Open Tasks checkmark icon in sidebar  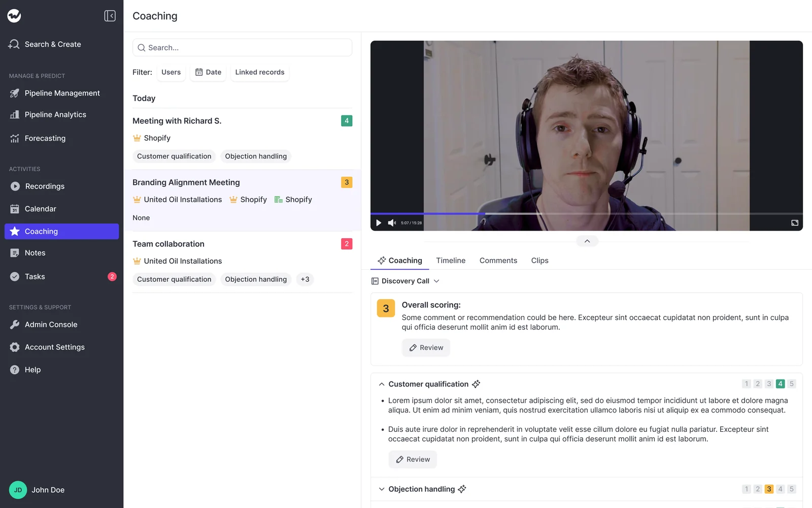[x=15, y=276]
